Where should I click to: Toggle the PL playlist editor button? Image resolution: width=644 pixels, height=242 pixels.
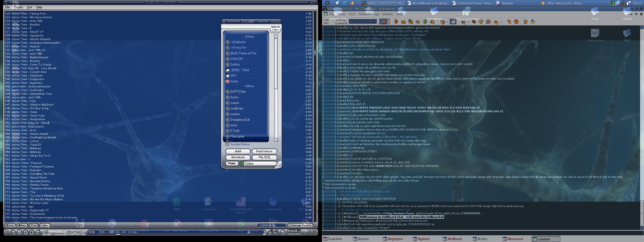click(75, 233)
